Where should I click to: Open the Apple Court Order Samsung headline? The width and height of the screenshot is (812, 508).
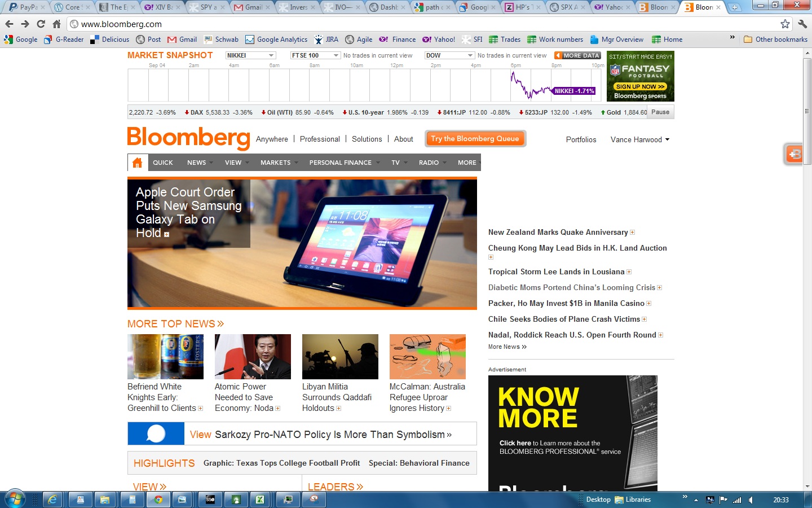click(188, 213)
